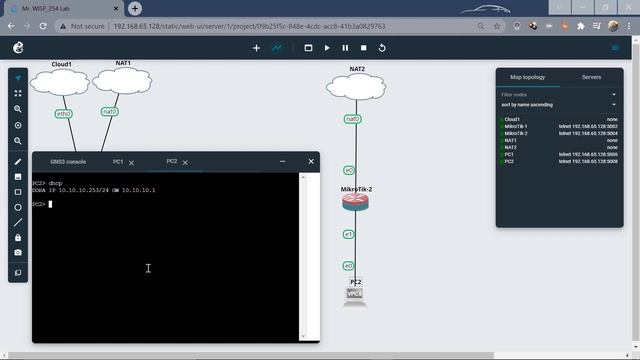The image size is (640, 360).
Task: Select the NAT2 cloud node on canvas
Action: 356,87
